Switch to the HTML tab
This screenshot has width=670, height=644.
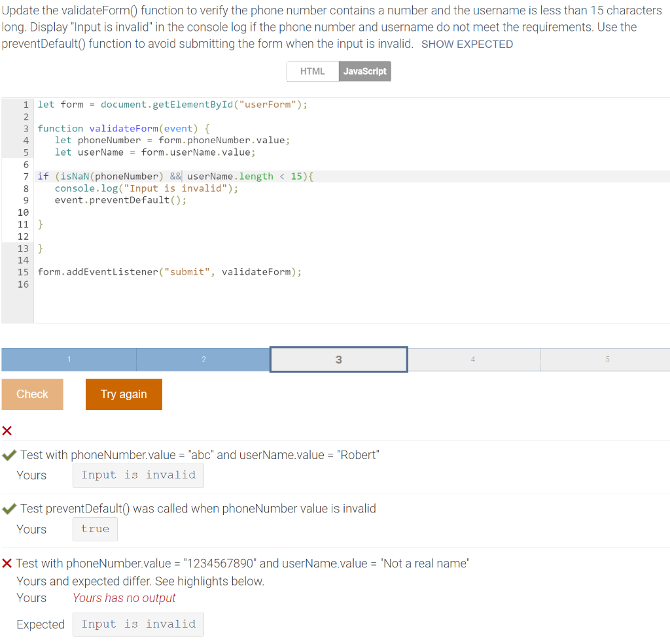[x=312, y=71]
